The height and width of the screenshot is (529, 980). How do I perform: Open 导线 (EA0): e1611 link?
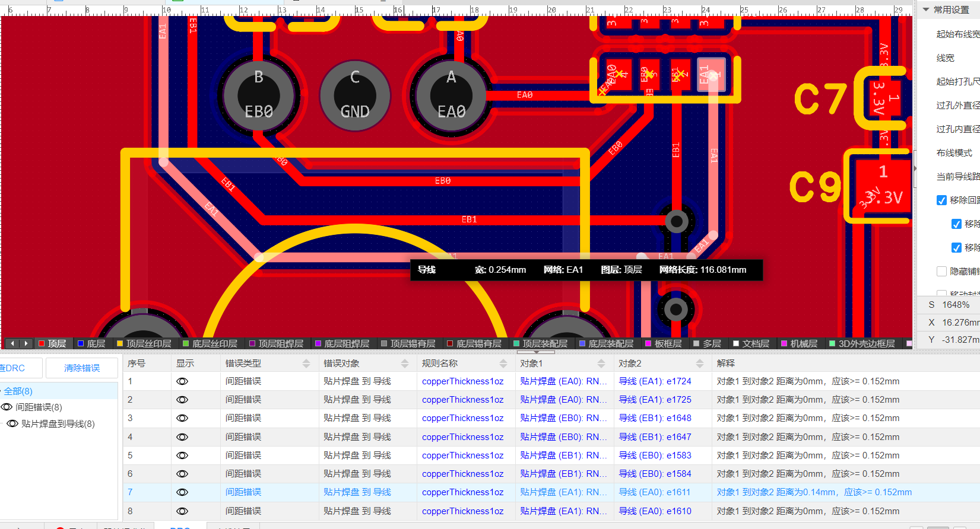[x=655, y=492]
